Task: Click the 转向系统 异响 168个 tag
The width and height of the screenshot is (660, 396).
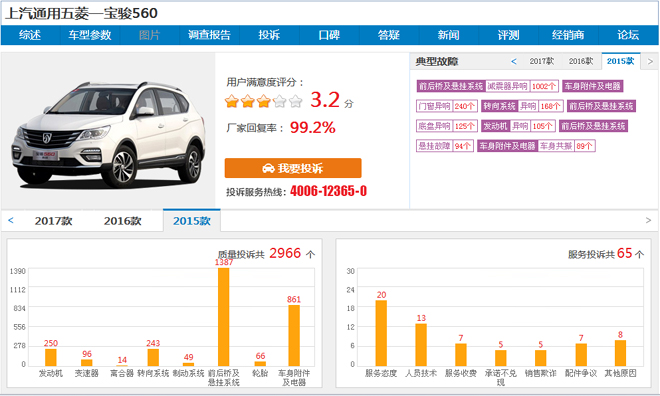Action: coord(522,106)
